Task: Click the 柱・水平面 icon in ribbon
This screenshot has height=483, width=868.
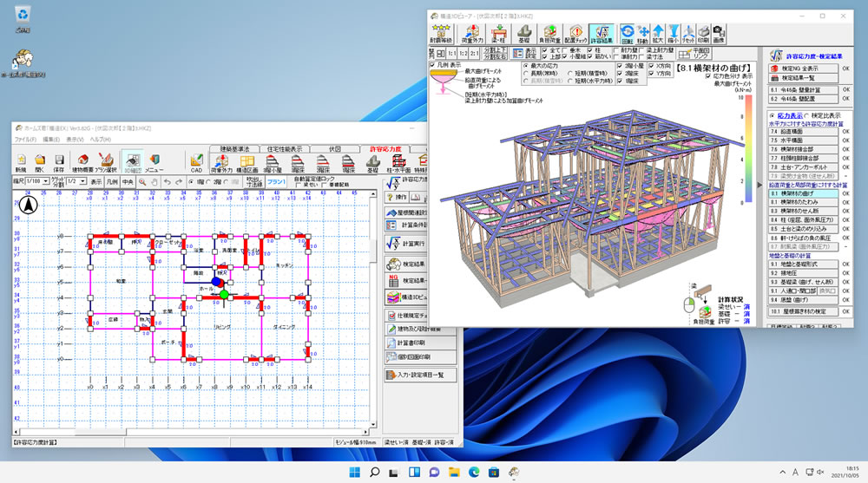Action: tap(398, 163)
